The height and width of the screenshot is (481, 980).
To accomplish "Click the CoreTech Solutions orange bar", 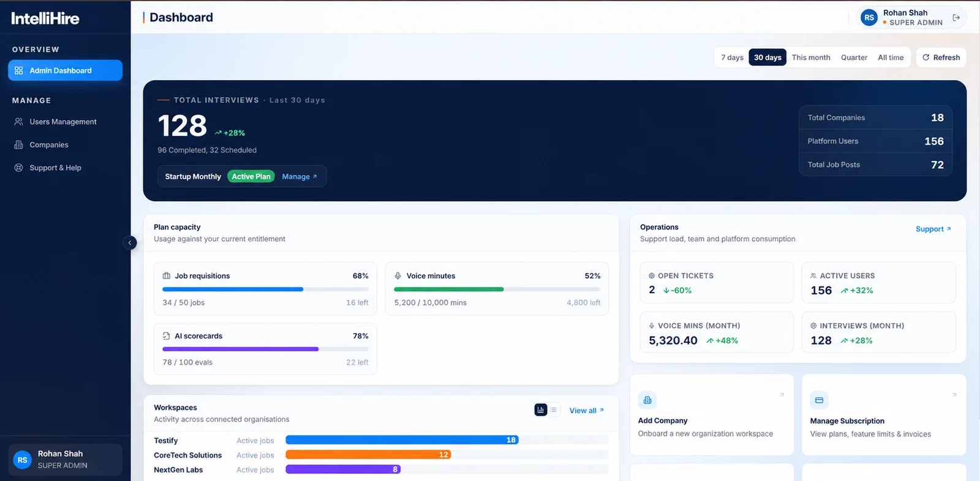I will pos(368,455).
